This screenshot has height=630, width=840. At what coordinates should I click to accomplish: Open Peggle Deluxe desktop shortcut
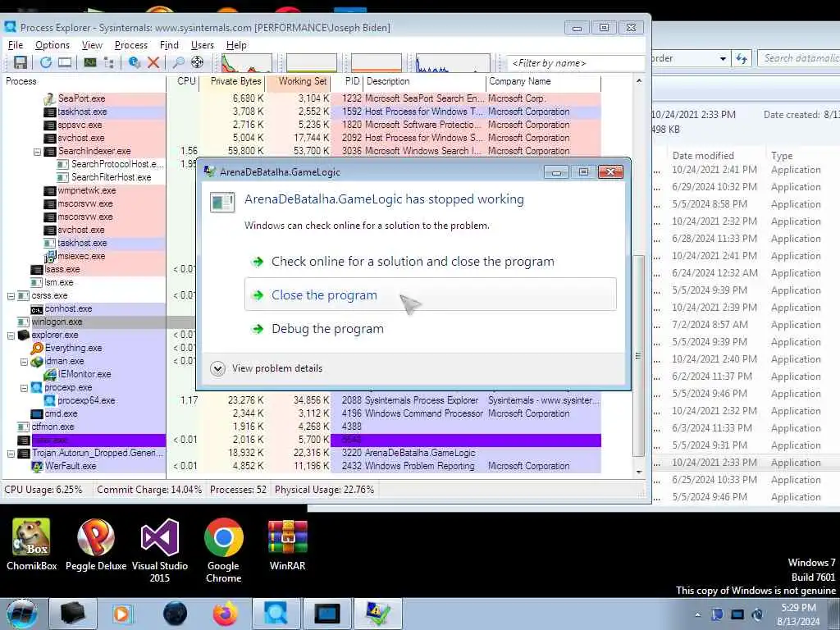coord(96,545)
